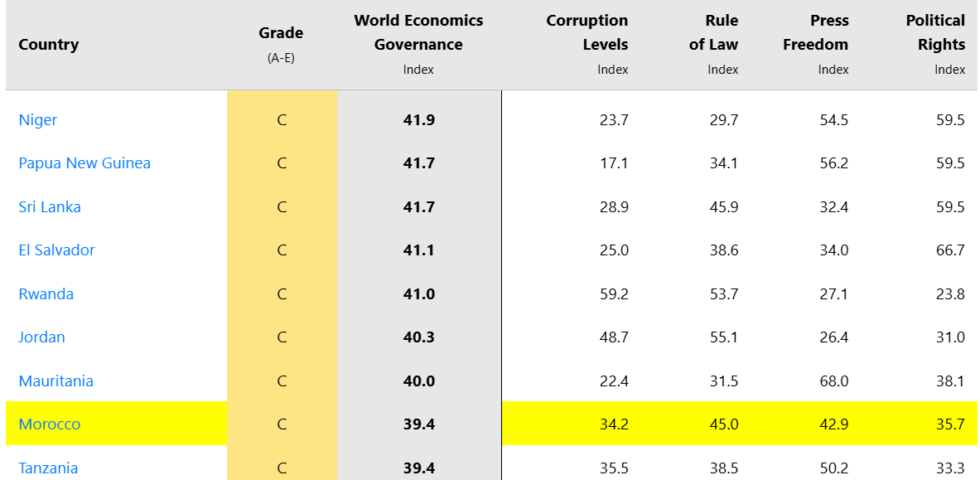Open the El Salvador country page
This screenshot has height=480, width=980.
tap(56, 250)
